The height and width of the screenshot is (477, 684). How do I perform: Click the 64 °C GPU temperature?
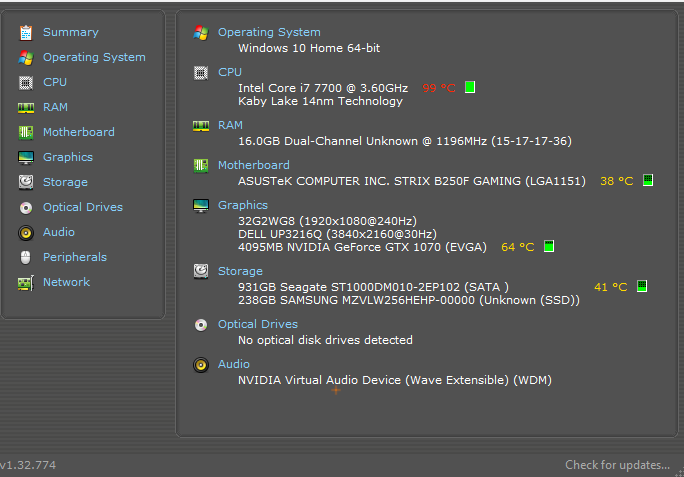(x=518, y=247)
